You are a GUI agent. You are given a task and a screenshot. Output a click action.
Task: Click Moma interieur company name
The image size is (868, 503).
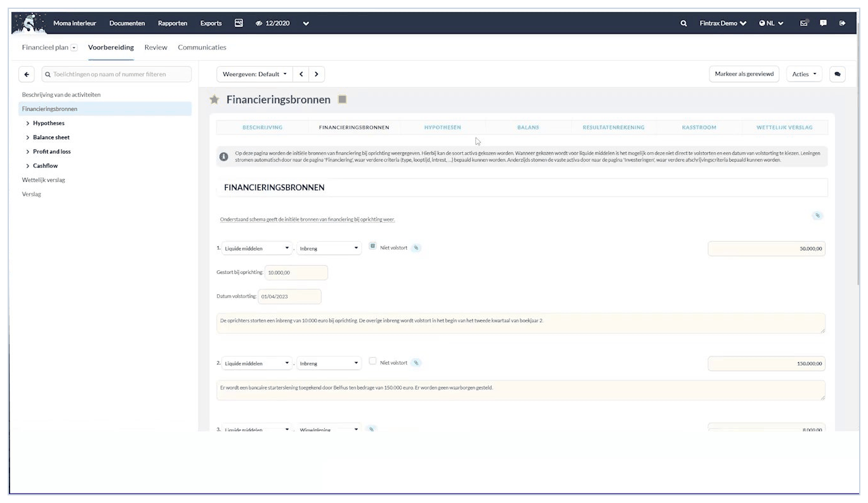click(75, 23)
